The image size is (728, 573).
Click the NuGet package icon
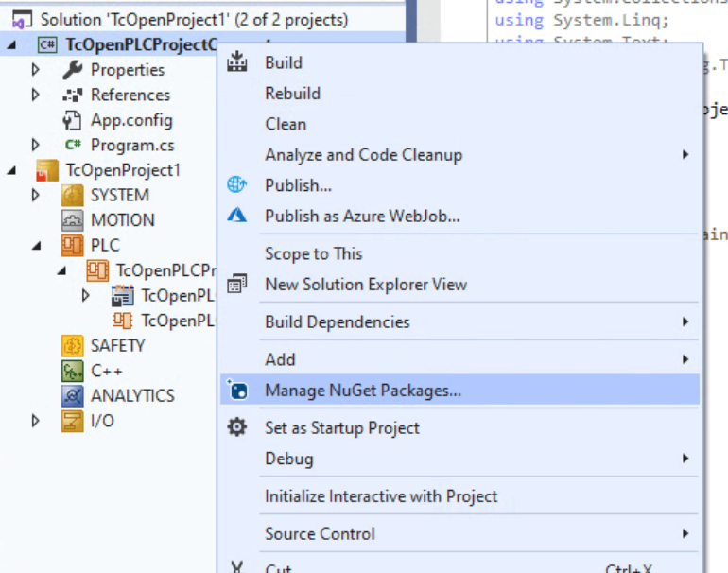(x=237, y=390)
